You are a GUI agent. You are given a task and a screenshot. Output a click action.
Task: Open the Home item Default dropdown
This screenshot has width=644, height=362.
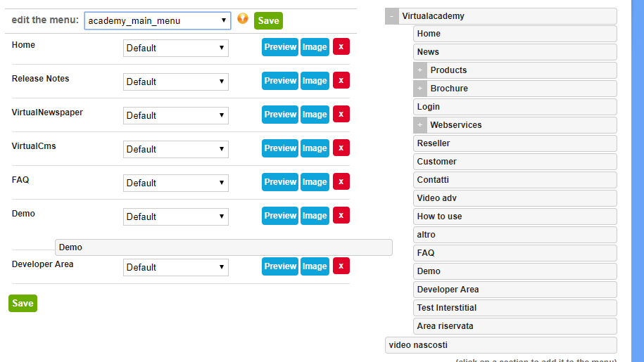click(176, 48)
